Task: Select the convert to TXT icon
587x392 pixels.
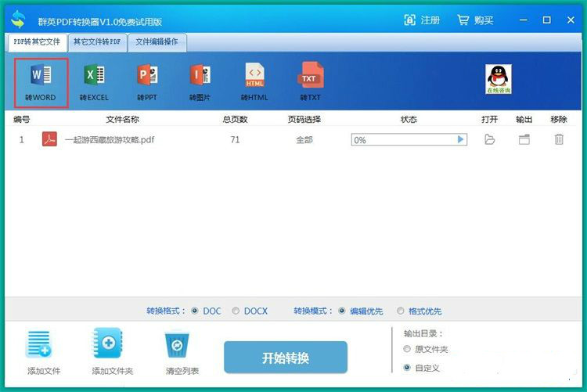Action: [311, 83]
